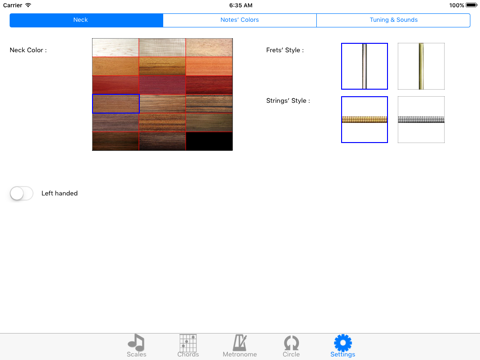Pick the white maple neck color
This screenshot has height=360, width=480.
point(115,47)
